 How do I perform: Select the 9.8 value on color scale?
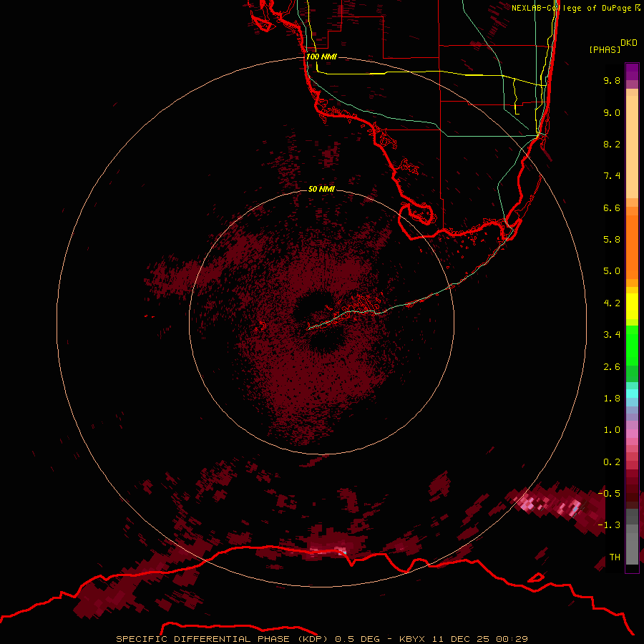[x=612, y=80]
